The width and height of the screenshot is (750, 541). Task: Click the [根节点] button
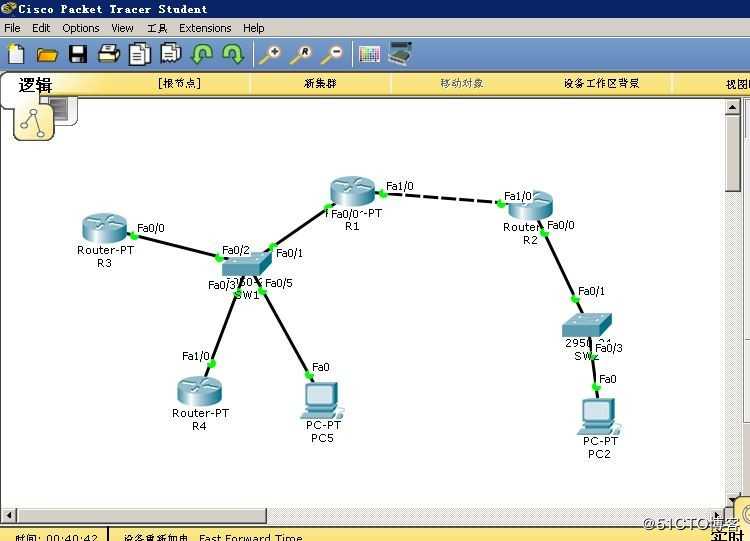point(179,83)
